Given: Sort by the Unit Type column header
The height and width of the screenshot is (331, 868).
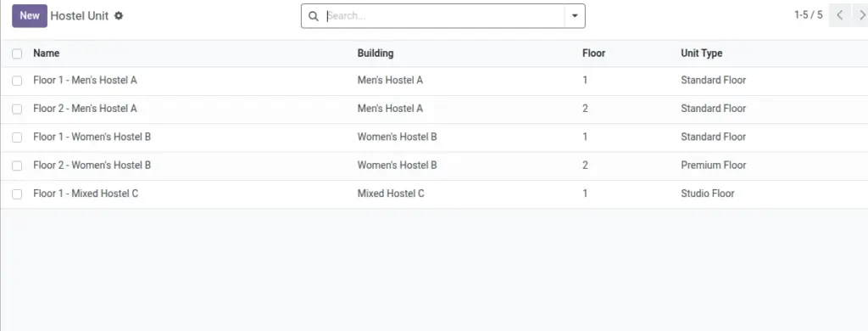Looking at the screenshot, I should coord(701,53).
